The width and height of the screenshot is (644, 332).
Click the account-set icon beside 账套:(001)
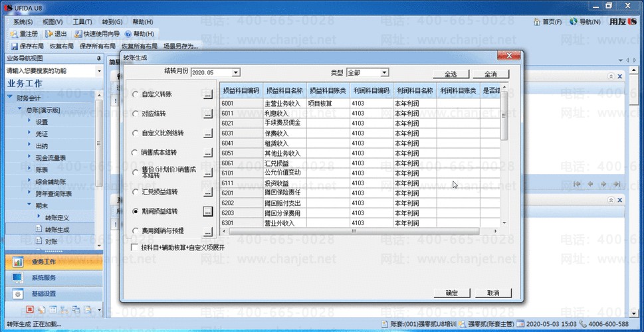[384, 324]
